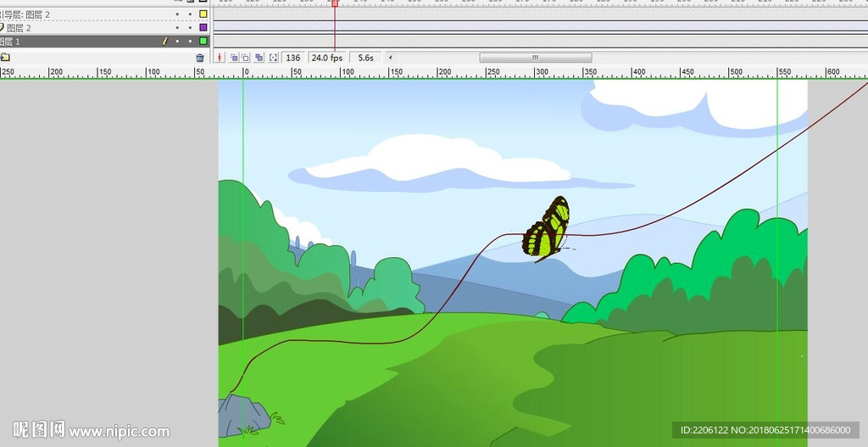Click the frame rate 24.0 fps

tap(326, 58)
